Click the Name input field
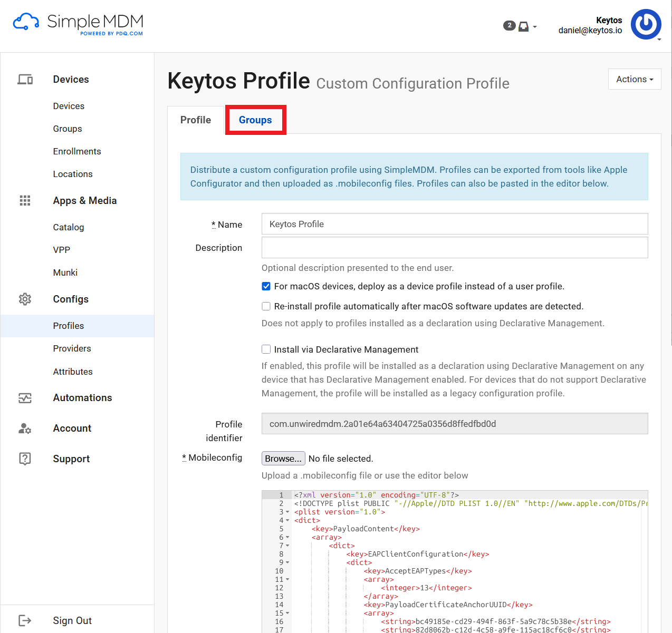Screen dimensions: 672x633 tap(455, 224)
